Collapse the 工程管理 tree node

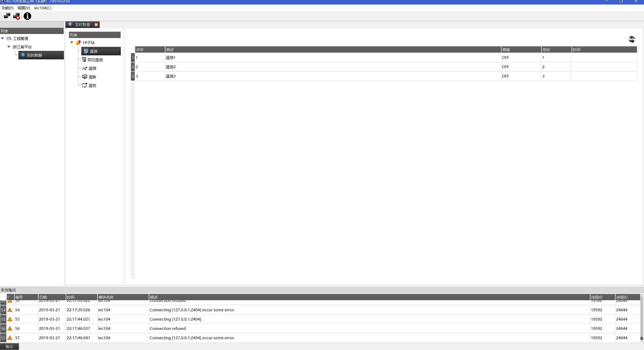point(3,38)
